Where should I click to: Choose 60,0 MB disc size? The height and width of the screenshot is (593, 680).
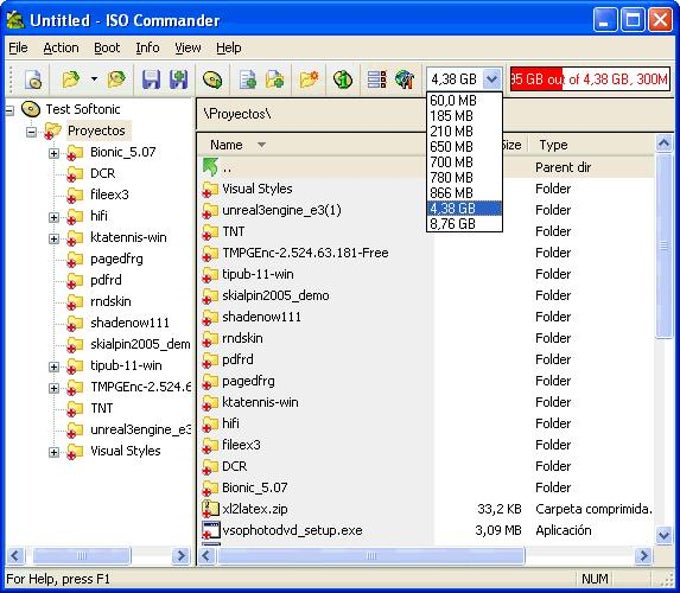[464, 100]
